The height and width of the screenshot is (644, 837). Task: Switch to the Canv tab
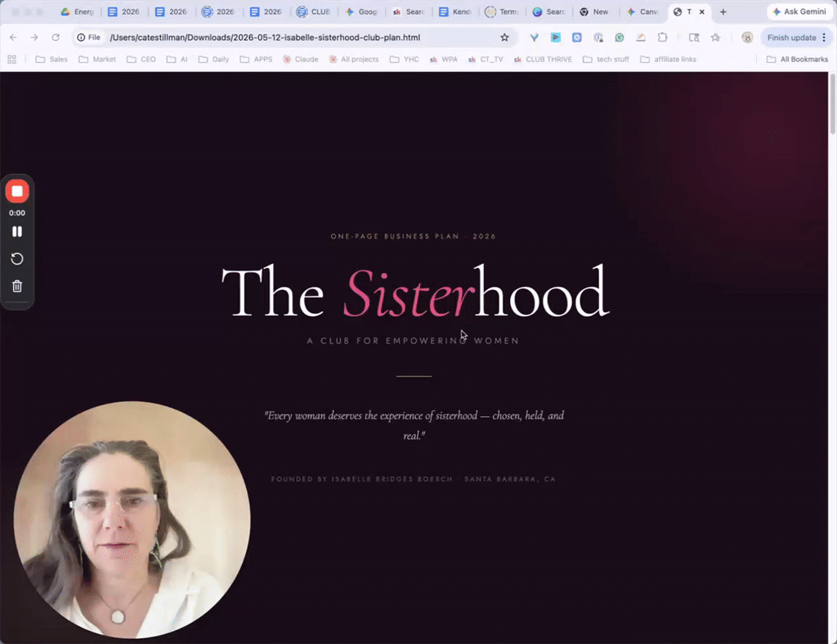642,11
